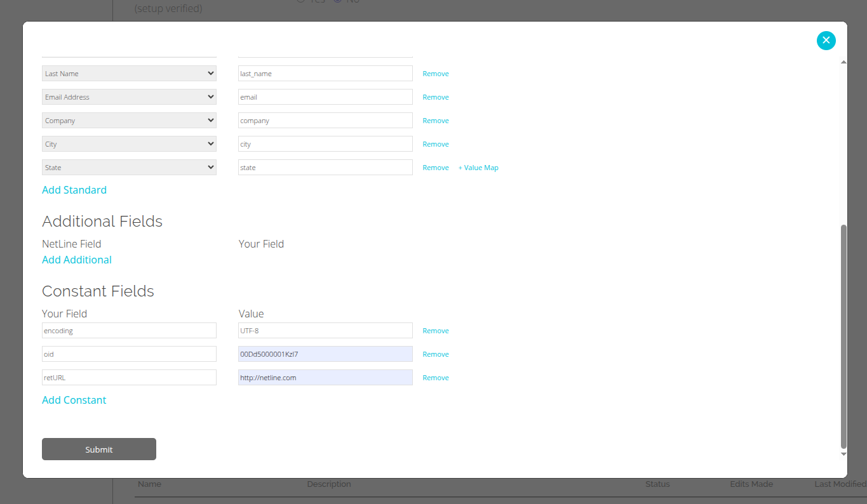
Task: Focus the http://netline.com value field
Action: click(325, 378)
